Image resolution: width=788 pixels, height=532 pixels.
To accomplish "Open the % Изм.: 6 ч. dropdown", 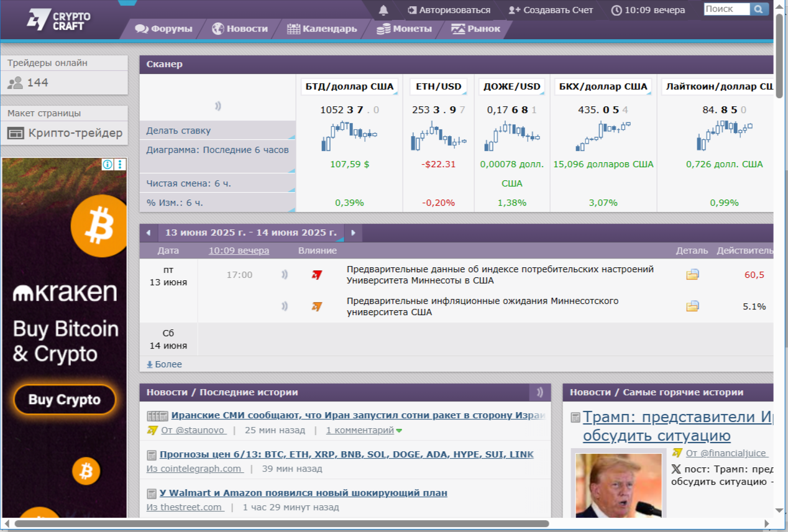I will tap(218, 203).
